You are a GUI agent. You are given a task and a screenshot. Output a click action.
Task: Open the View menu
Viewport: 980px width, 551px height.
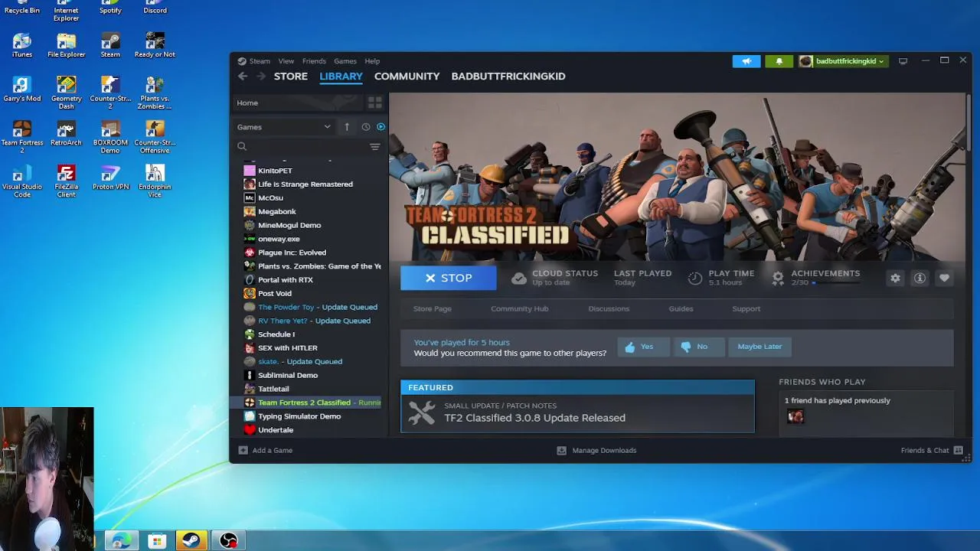coord(286,61)
